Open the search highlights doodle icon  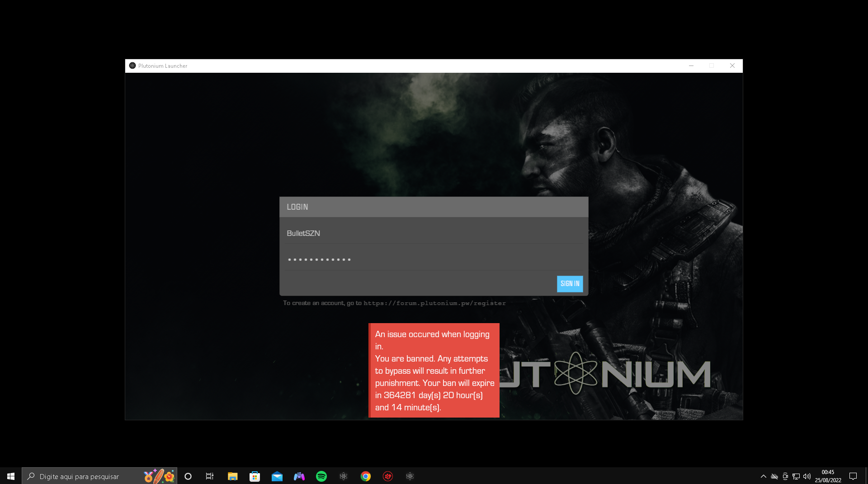pos(159,476)
